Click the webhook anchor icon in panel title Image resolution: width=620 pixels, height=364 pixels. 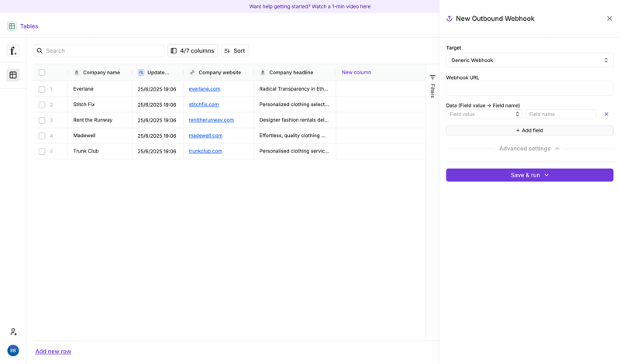tap(449, 19)
